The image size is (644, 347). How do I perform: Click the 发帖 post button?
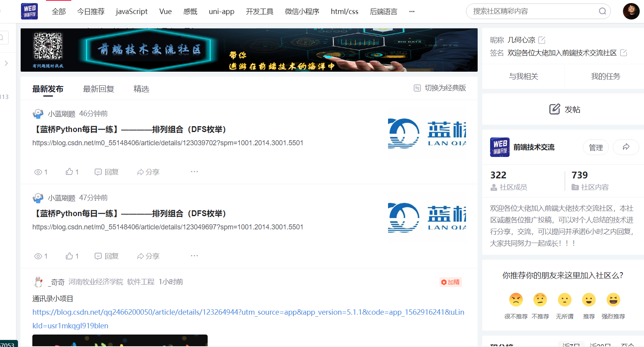(x=565, y=109)
